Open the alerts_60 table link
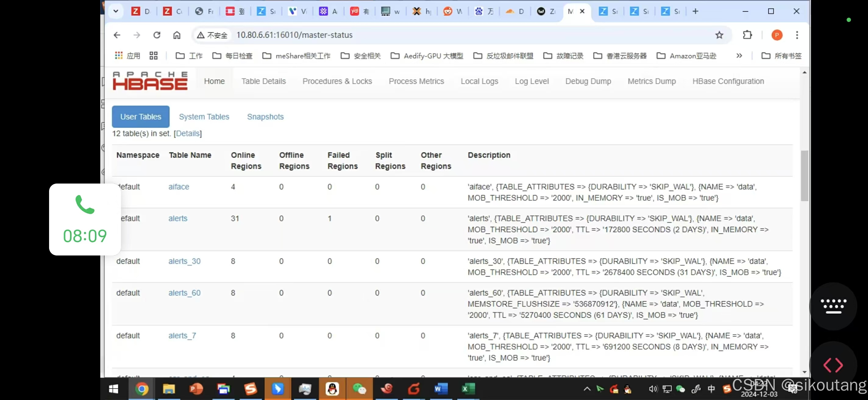This screenshot has width=868, height=400. (184, 293)
